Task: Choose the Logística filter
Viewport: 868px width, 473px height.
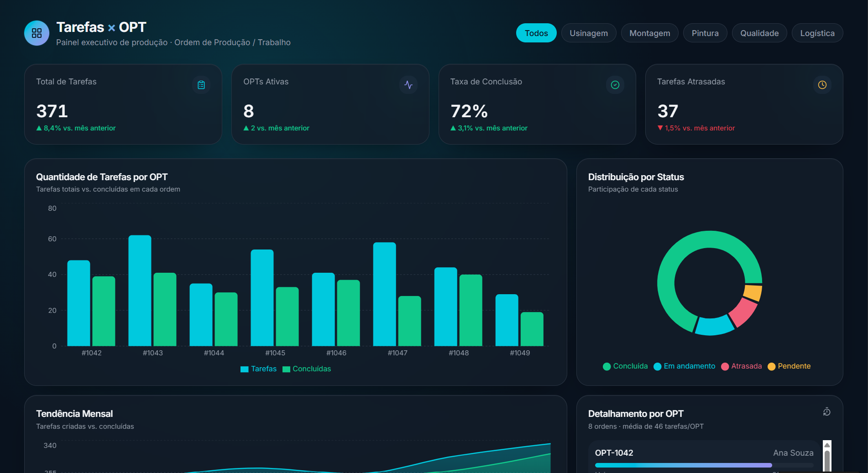Action: 817,33
